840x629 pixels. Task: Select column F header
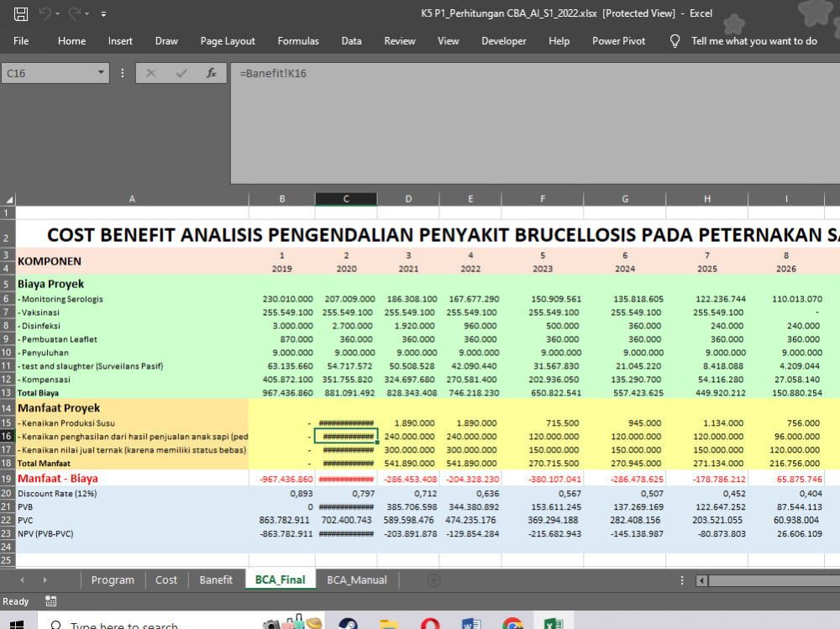543,199
